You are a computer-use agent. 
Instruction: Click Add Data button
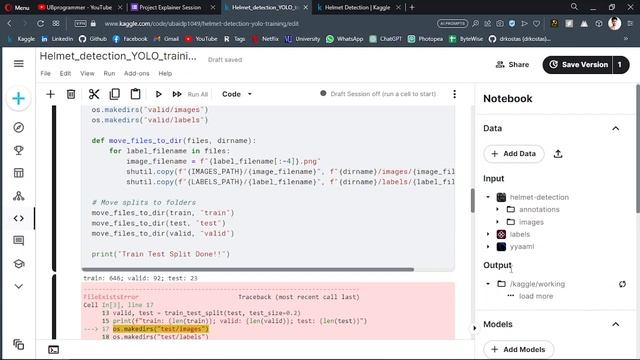point(513,154)
